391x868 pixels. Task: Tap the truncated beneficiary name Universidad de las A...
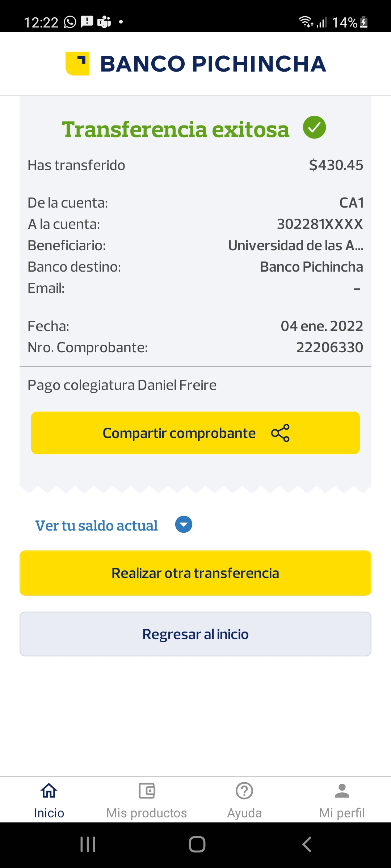tap(295, 246)
